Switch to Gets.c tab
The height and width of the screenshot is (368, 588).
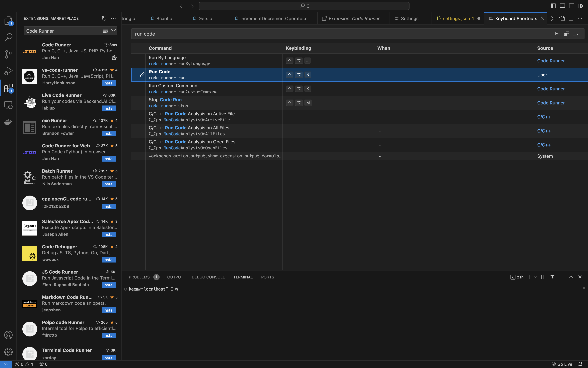(x=208, y=19)
